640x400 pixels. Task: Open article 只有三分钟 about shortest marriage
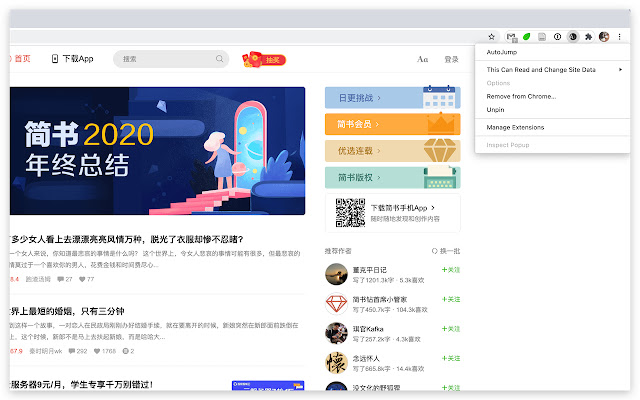[67, 311]
